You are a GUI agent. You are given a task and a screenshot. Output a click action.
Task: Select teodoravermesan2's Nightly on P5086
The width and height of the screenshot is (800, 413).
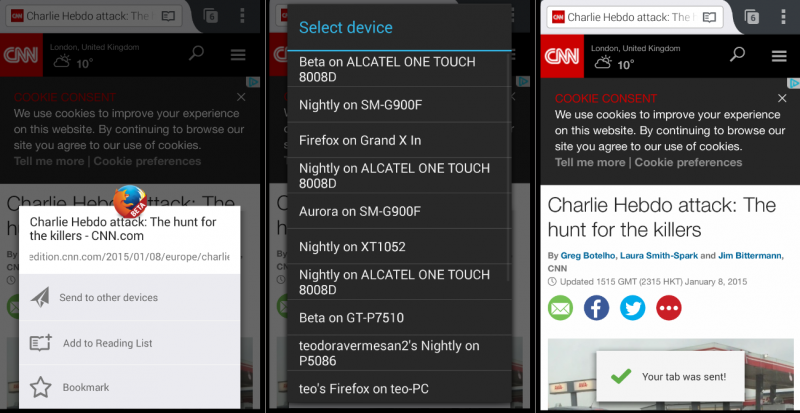tap(399, 353)
